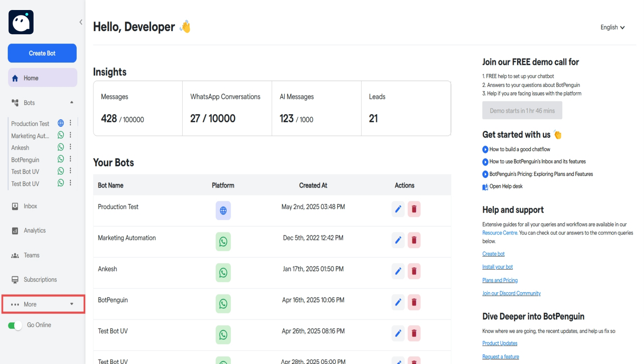Click WhatsApp platform icon for Ankesh row

[x=223, y=273]
